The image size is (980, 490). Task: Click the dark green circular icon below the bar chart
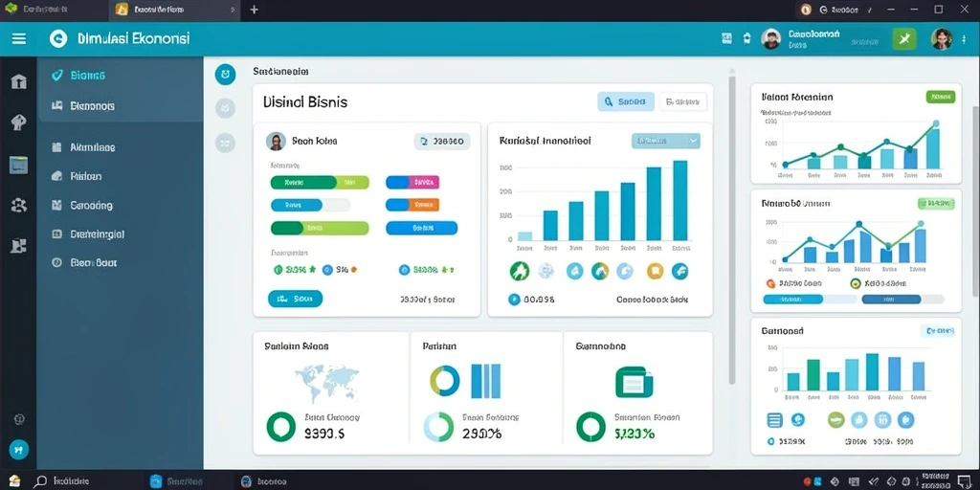pos(520,271)
